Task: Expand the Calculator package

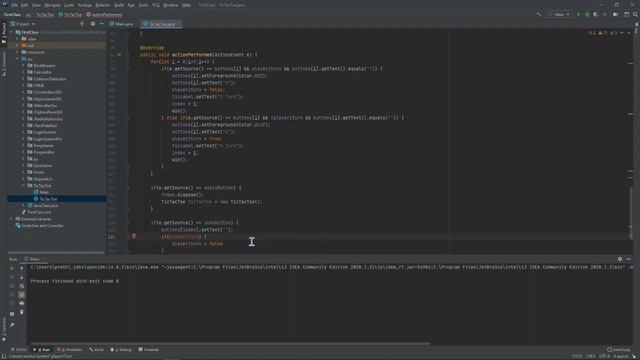Action: coord(24,72)
